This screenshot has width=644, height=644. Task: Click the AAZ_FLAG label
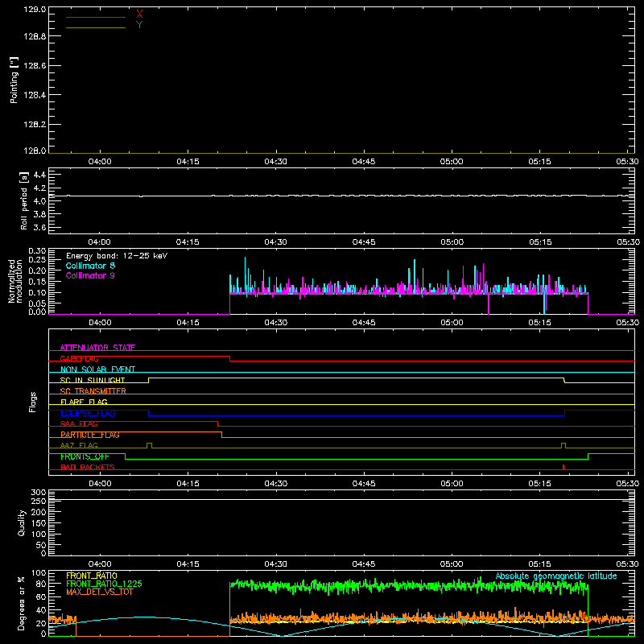point(79,445)
